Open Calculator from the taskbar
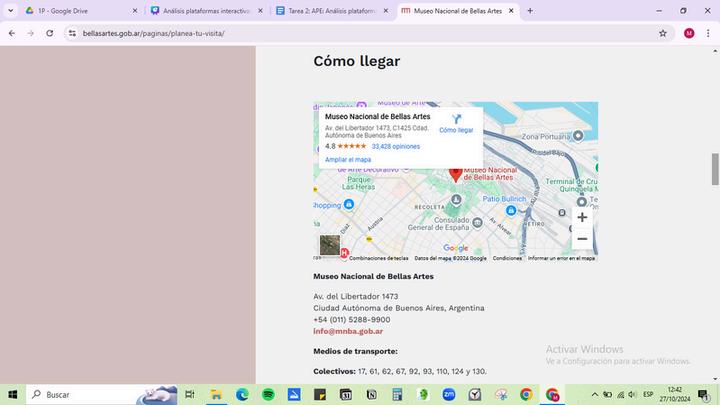 397,394
